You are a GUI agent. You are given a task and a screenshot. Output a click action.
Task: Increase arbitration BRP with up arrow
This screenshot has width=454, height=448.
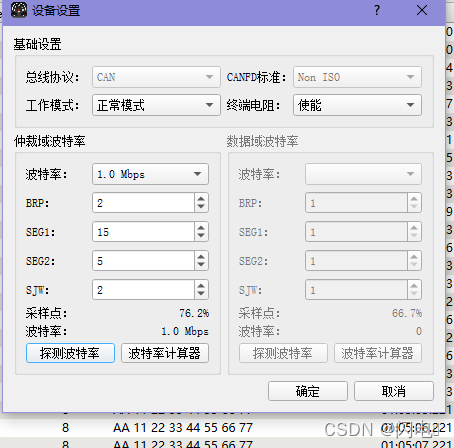[201, 198]
